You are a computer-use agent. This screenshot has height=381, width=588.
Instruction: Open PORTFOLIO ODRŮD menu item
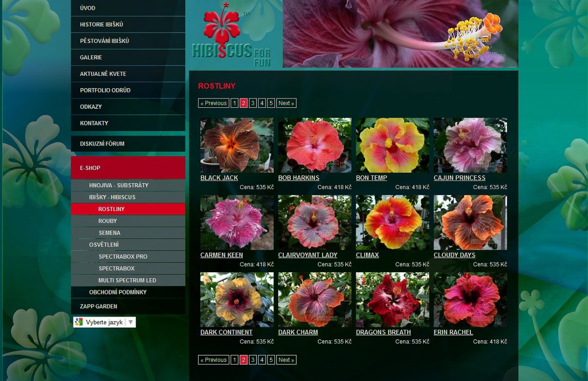(x=128, y=90)
